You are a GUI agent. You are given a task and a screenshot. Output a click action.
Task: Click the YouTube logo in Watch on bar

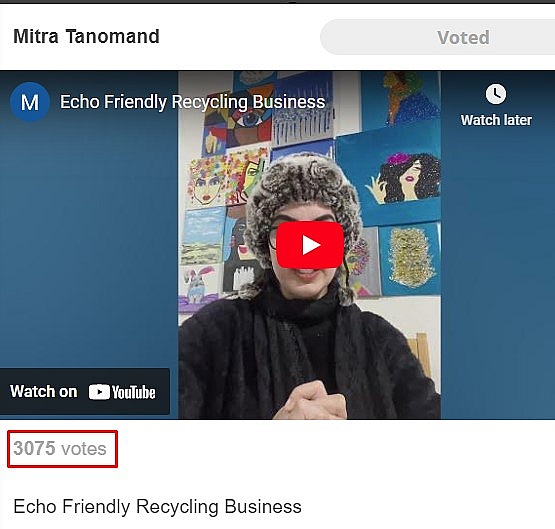point(122,392)
